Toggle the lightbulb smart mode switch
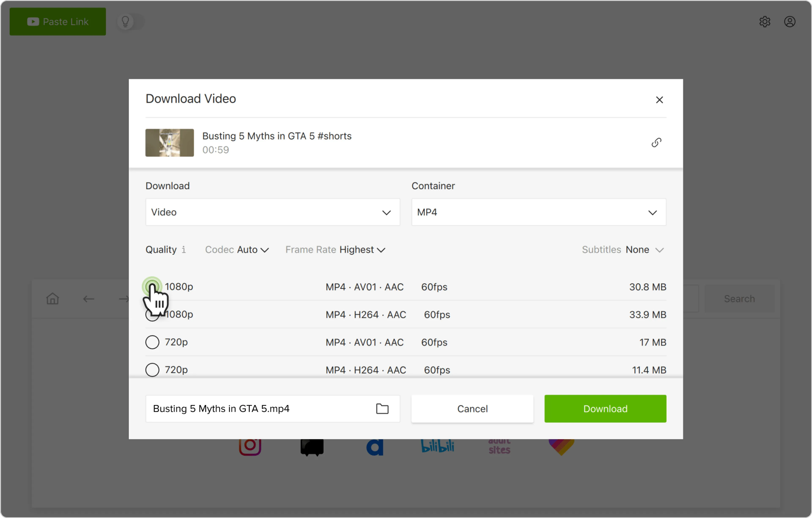The width and height of the screenshot is (812, 518). [130, 22]
